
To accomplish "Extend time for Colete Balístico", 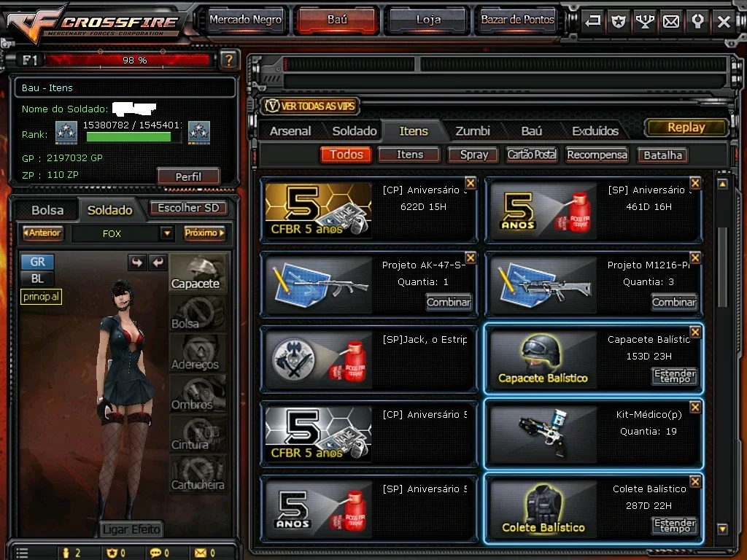I will [675, 526].
